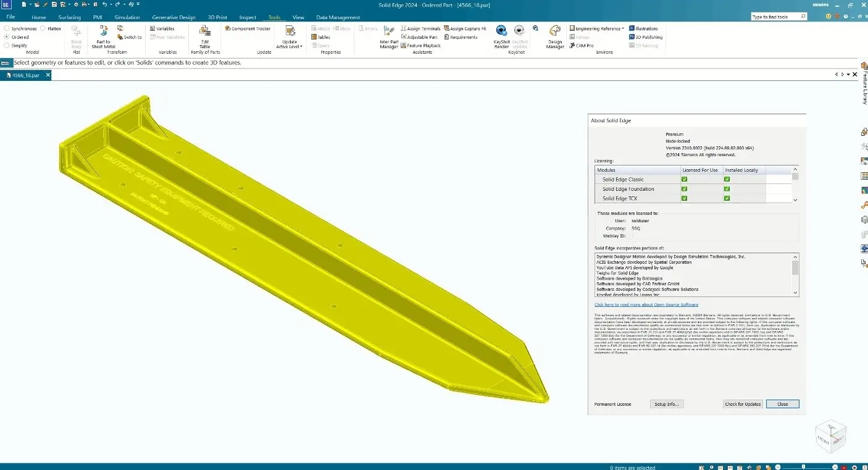868x470 pixels.
Task: Toggle Solid Edge TCX Installed Locally checkbox
Action: coord(727,198)
